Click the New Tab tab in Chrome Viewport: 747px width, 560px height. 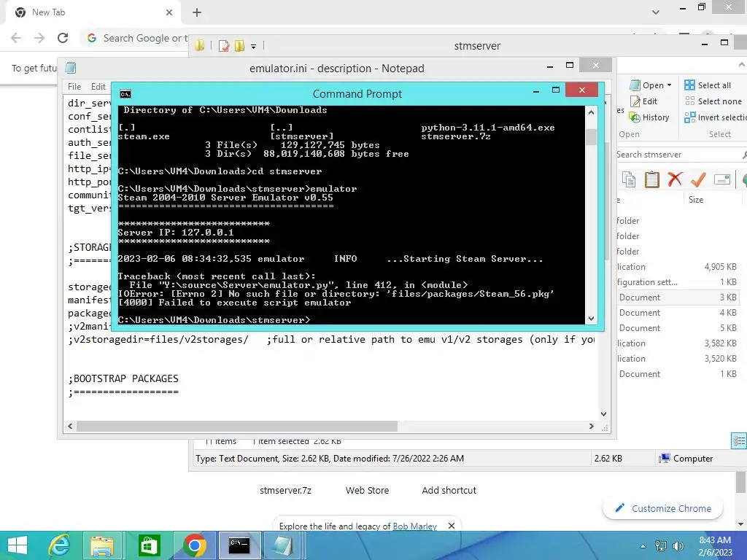point(93,12)
